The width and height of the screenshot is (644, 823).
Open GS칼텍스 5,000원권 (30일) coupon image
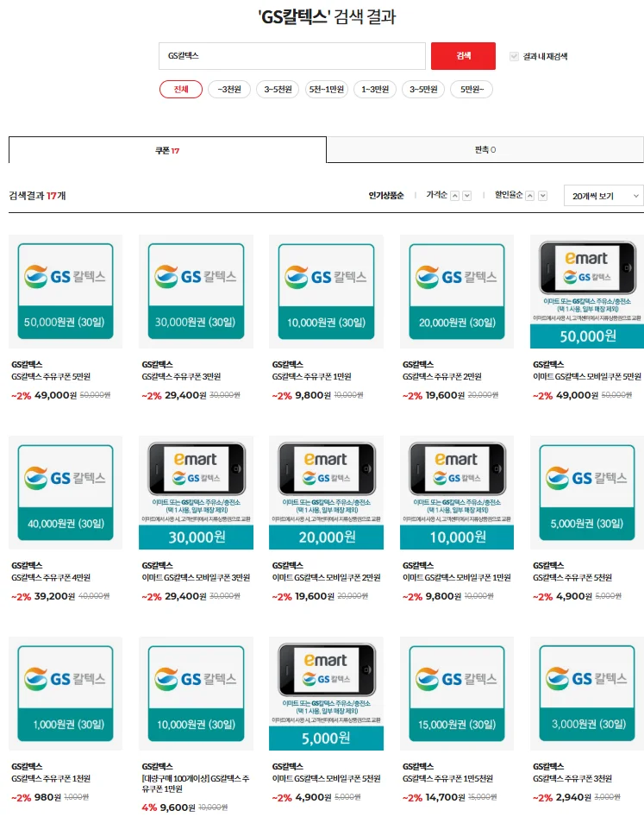click(x=587, y=493)
